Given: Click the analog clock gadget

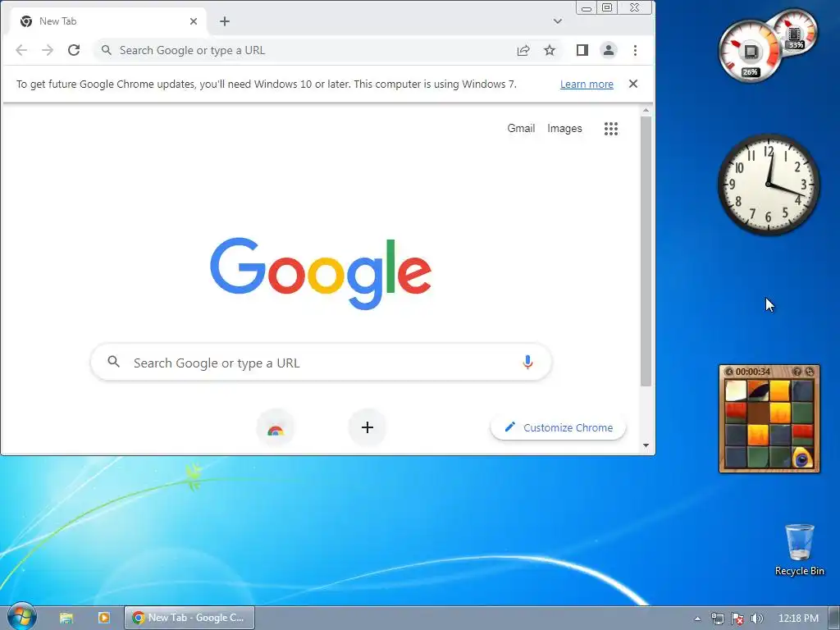Looking at the screenshot, I should (x=768, y=185).
